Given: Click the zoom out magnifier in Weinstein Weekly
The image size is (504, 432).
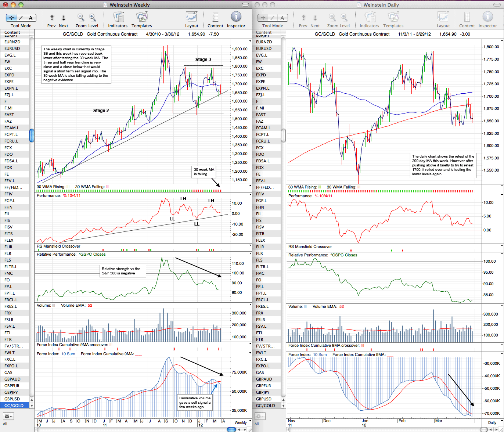Looking at the screenshot, I should (x=80, y=17).
